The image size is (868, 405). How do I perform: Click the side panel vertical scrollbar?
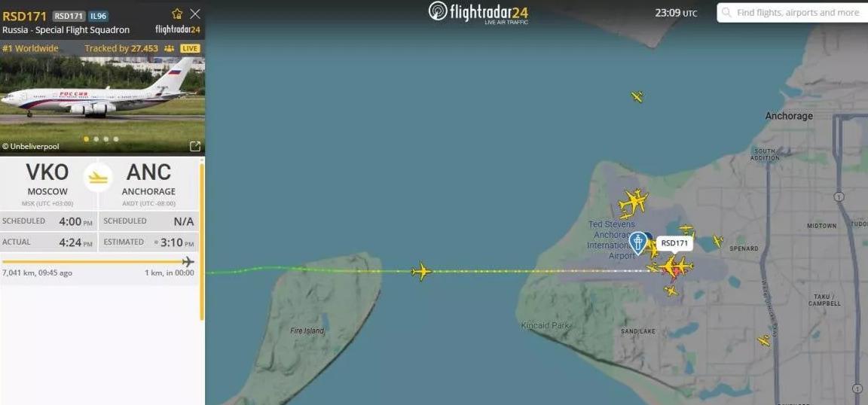pyautogui.click(x=201, y=241)
